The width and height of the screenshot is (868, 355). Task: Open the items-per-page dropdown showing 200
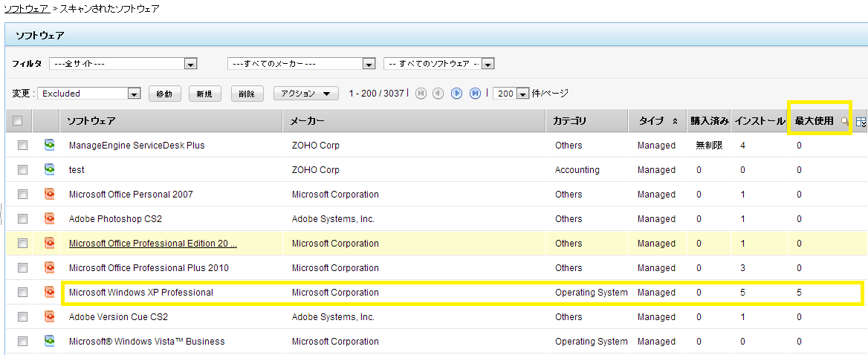(x=522, y=94)
